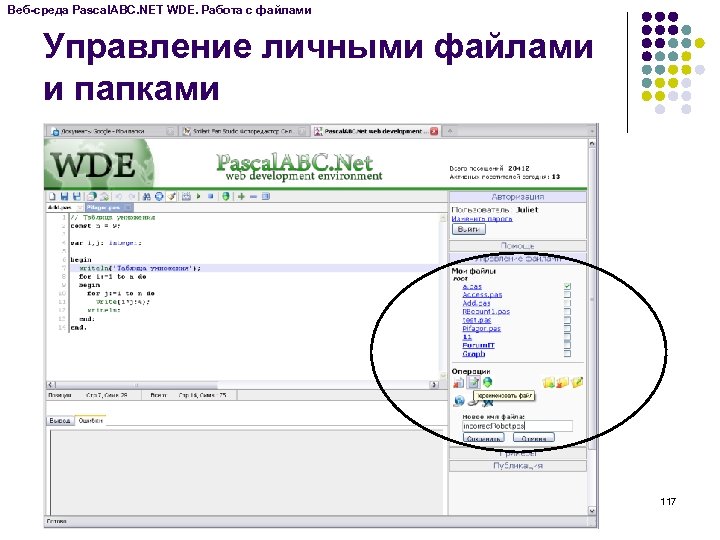The height and width of the screenshot is (540, 720).
Task: Click the PascalABC.Net logo banner
Action: 299,167
